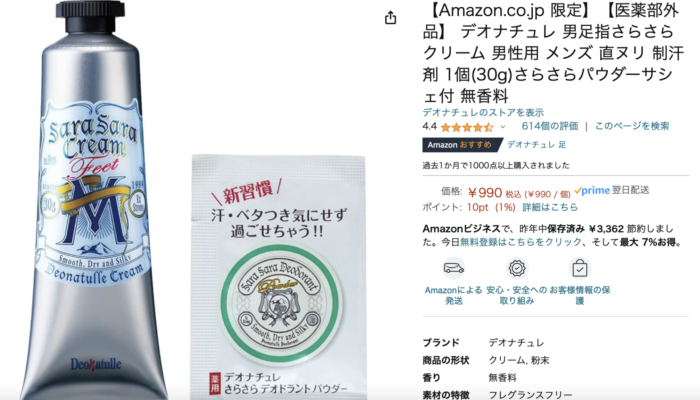Click the ¥990 price text
Image resolution: width=700 pixels, height=400 pixels.
coord(485,192)
